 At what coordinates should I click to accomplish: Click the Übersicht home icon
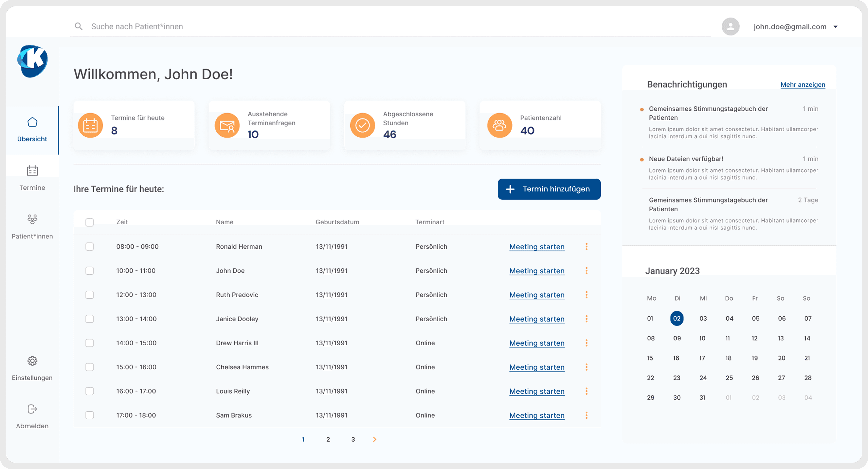coord(32,122)
